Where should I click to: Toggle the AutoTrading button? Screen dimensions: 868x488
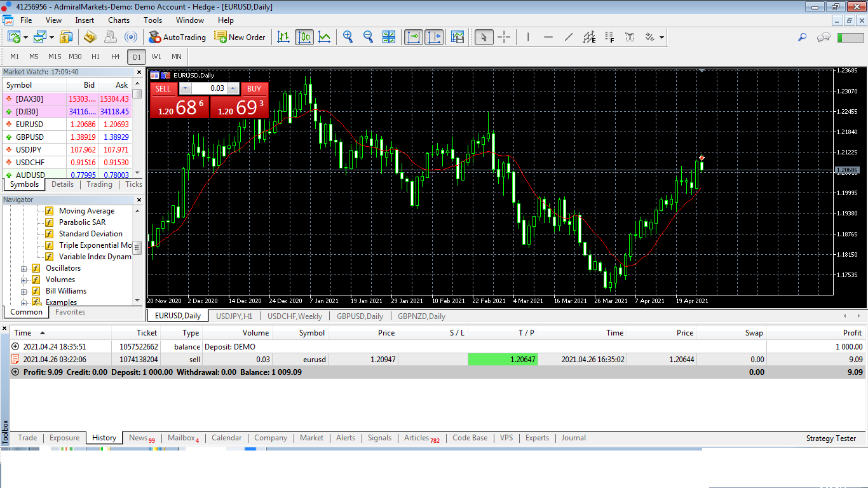click(177, 37)
